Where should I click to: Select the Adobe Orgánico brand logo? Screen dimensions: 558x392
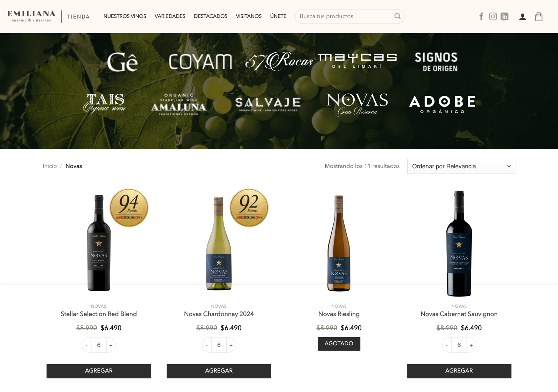click(442, 104)
